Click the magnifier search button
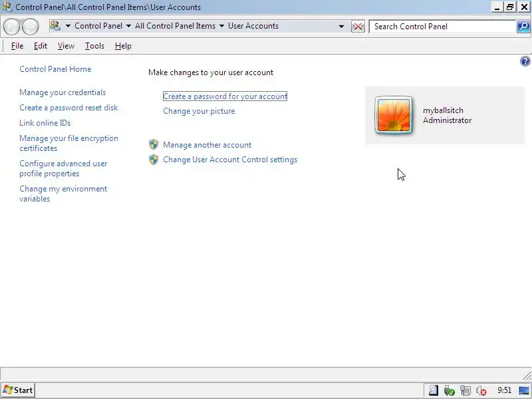Screen dimensions: 532x399 click(523, 27)
